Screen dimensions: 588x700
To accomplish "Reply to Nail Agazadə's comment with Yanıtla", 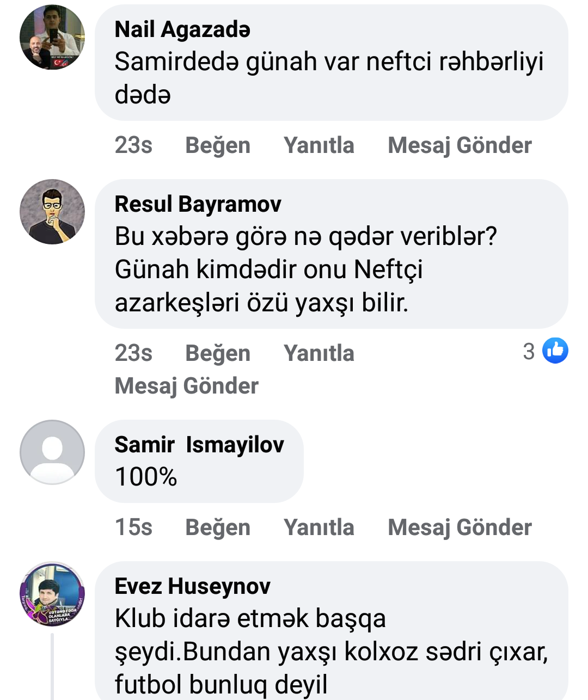I will pyautogui.click(x=318, y=145).
